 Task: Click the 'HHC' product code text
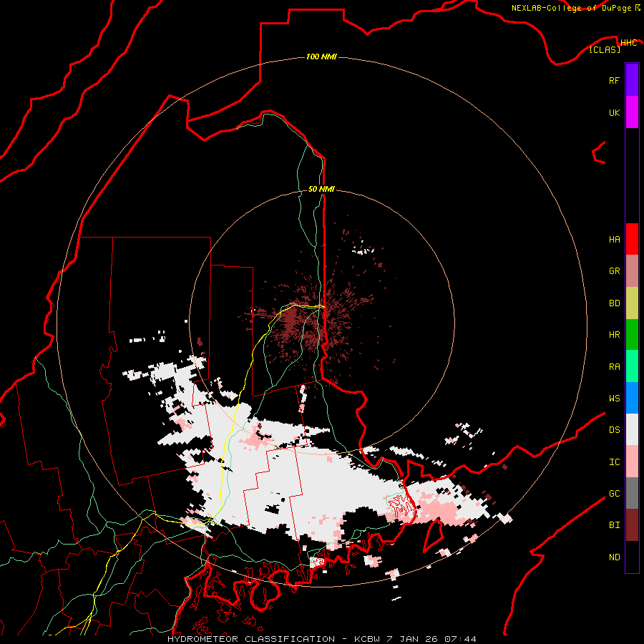click(628, 43)
